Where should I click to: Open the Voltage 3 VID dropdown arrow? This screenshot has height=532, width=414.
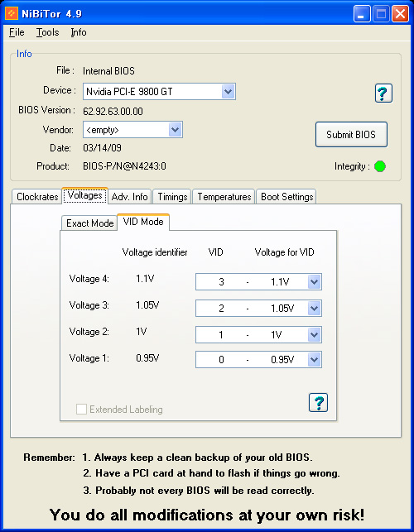point(314,308)
